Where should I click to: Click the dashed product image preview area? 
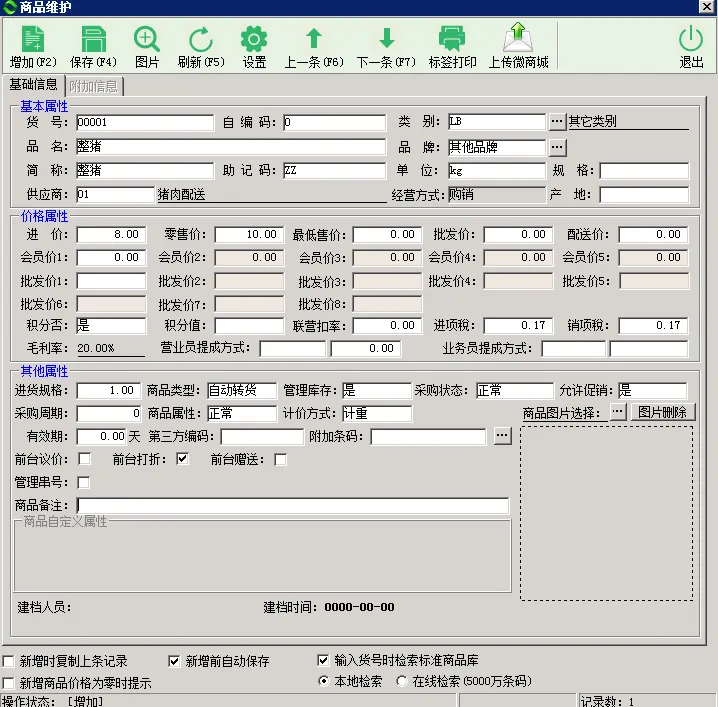point(606,513)
